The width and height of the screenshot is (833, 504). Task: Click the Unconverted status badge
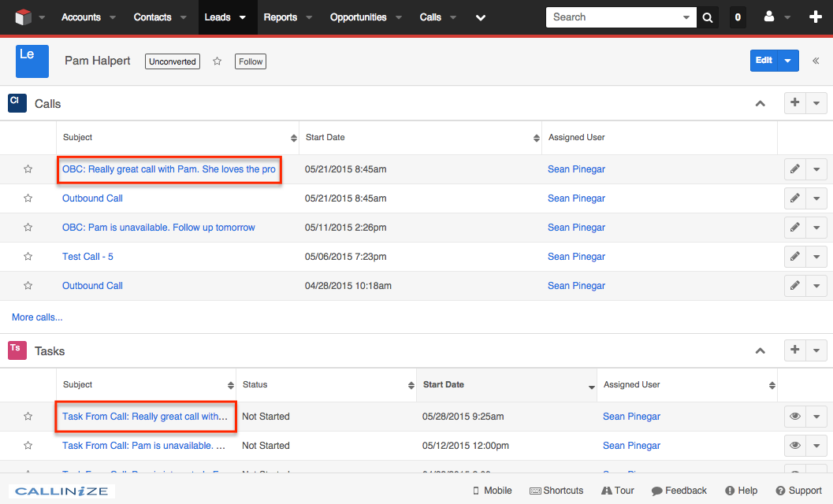172,61
